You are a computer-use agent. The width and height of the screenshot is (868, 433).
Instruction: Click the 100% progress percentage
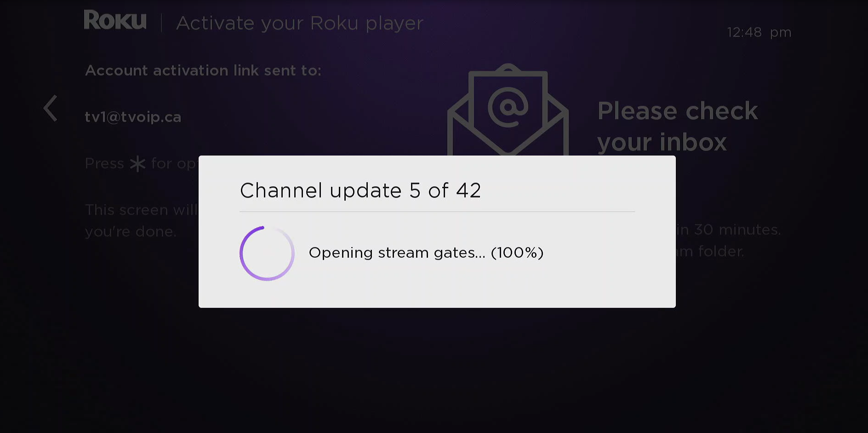pyautogui.click(x=517, y=253)
